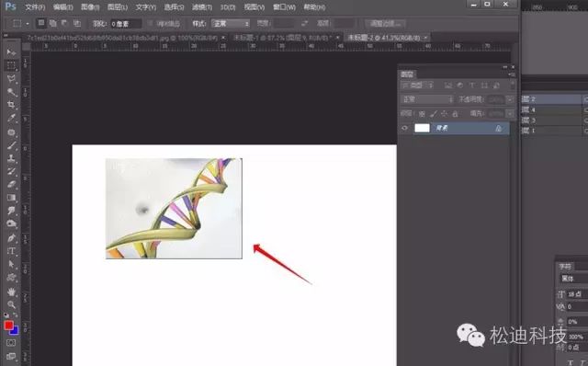Select the Crop tool
The width and height of the screenshot is (588, 366).
[x=11, y=105]
